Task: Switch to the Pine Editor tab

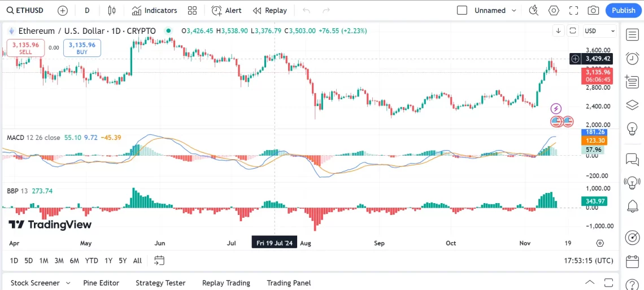Action: coord(102,283)
